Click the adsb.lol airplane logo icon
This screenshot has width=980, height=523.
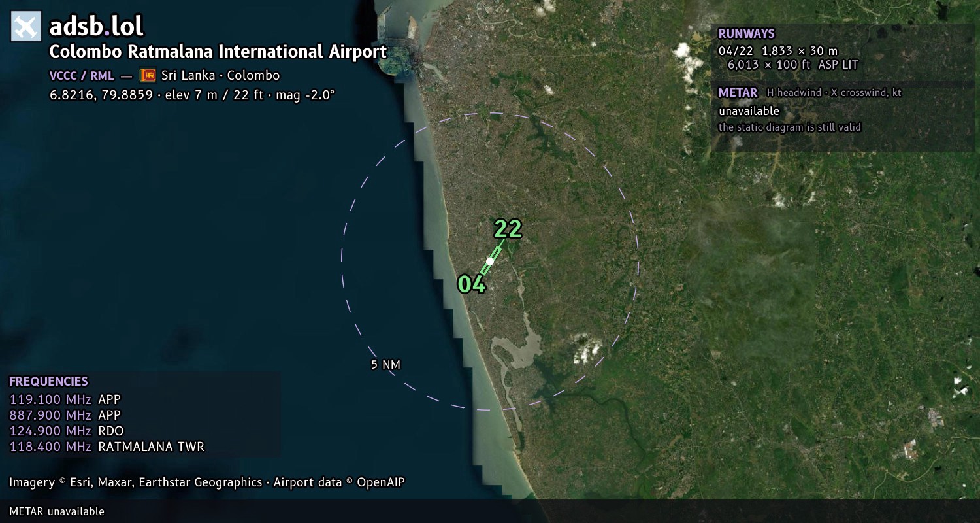[x=26, y=27]
